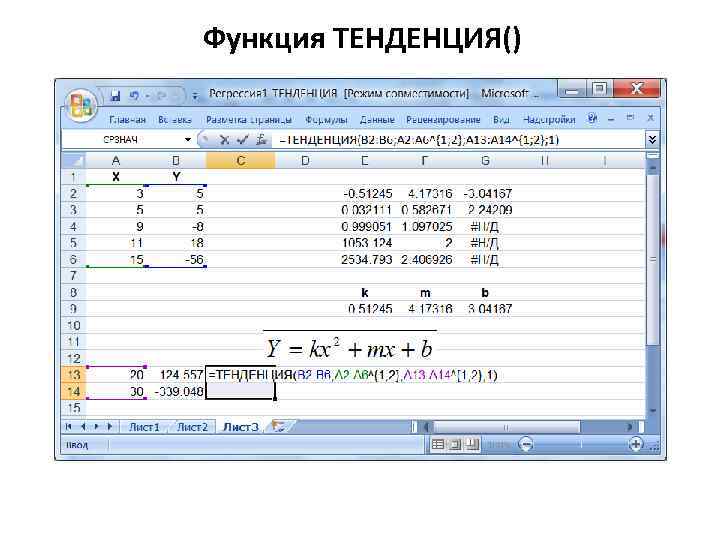
Task: Click the X header cell in row 1
Action: pos(116,177)
